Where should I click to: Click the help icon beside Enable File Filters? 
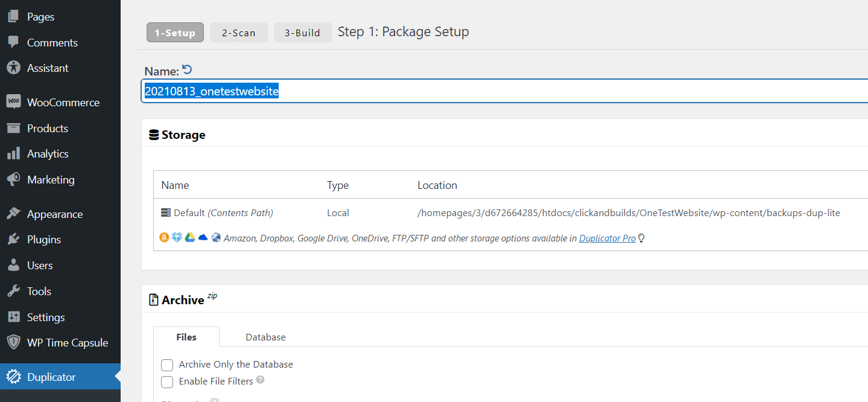pyautogui.click(x=260, y=380)
